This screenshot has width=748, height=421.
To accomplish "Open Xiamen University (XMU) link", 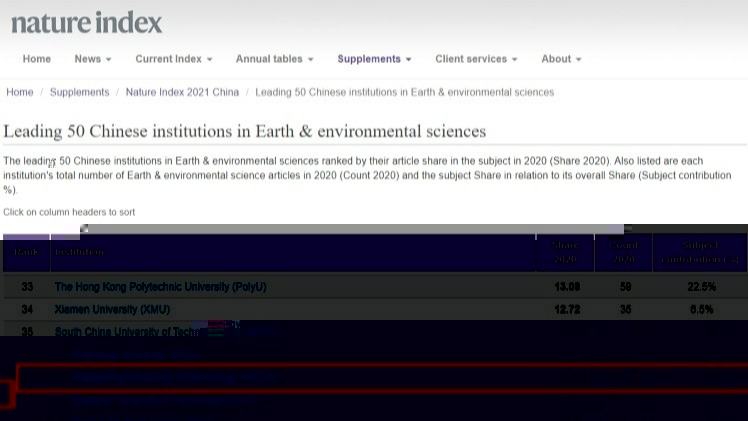I will (x=112, y=309).
